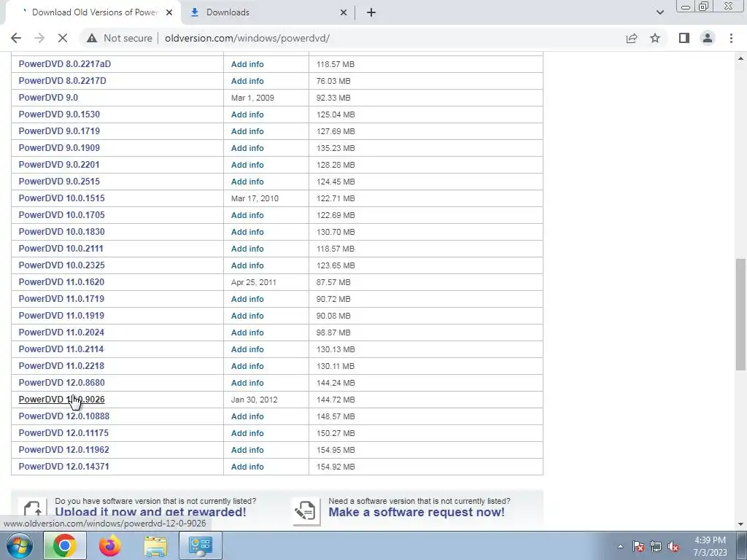Click the vertical scrollbar thumb
Viewport: 747px width, 560px height.
[740, 314]
